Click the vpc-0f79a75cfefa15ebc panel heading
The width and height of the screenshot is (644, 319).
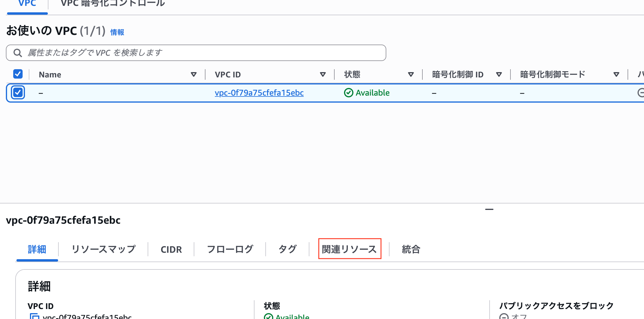point(63,220)
